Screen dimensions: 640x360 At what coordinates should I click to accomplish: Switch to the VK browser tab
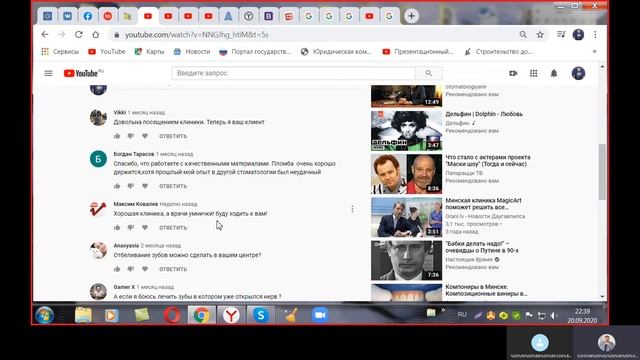(x=67, y=16)
